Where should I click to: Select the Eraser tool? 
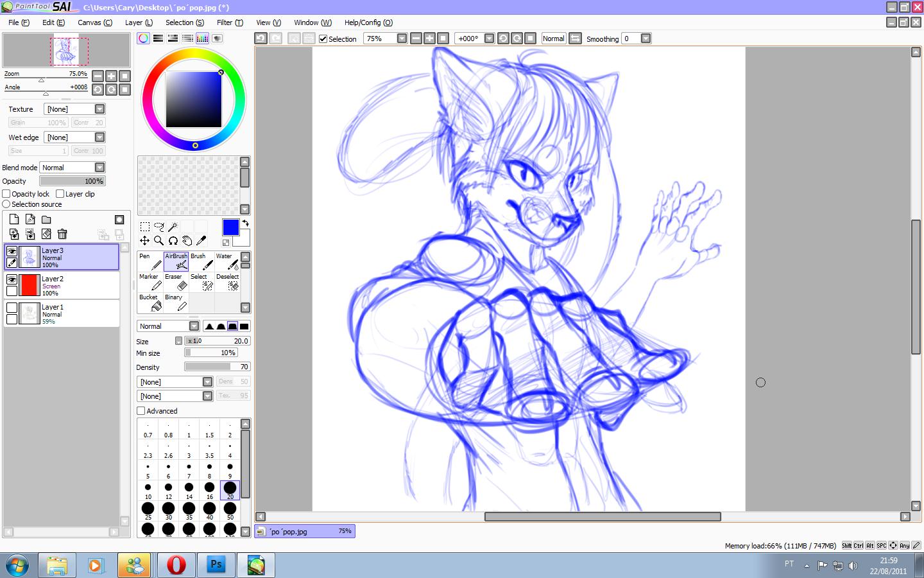pos(176,282)
